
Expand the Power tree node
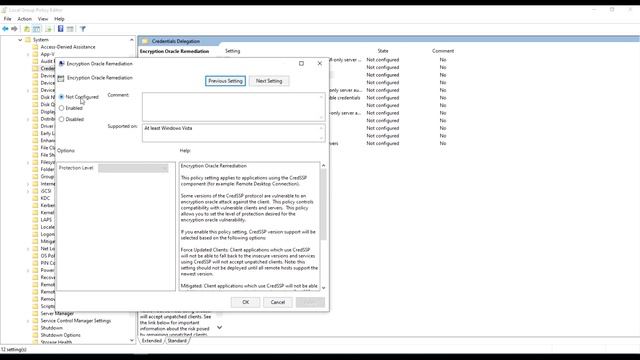(28, 270)
